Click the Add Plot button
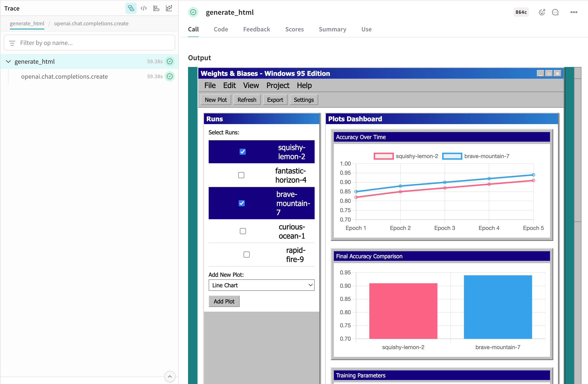588x384 pixels. [224, 301]
